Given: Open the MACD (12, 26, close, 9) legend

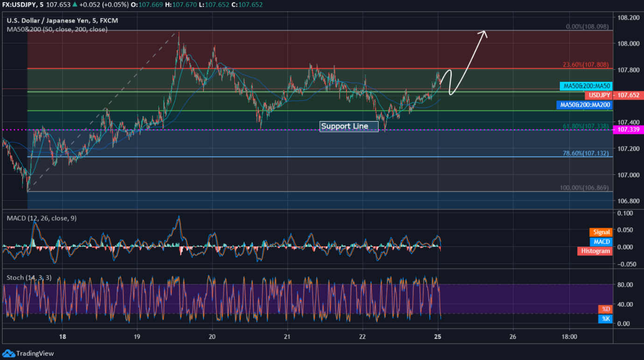Looking at the screenshot, I should [42, 218].
